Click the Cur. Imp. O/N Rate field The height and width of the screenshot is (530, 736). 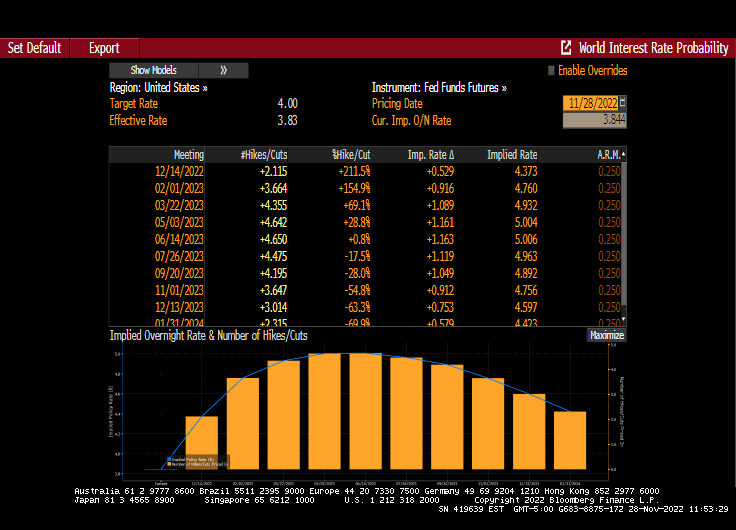coord(594,120)
